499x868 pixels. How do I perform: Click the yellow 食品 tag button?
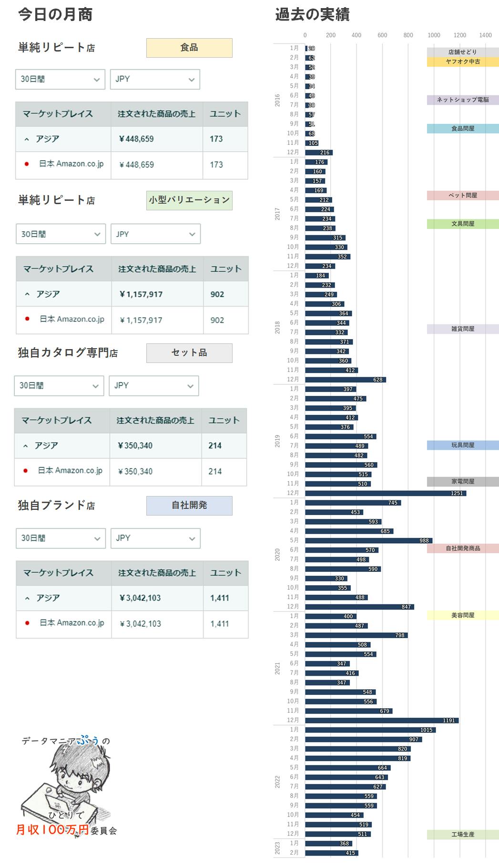point(189,48)
